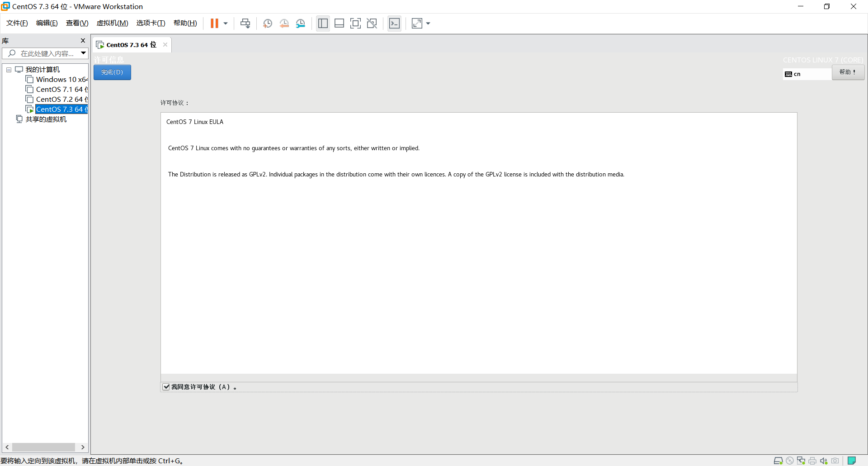868x466 pixels.
Task: Select the 我的计算机 tree item
Action: click(42, 70)
